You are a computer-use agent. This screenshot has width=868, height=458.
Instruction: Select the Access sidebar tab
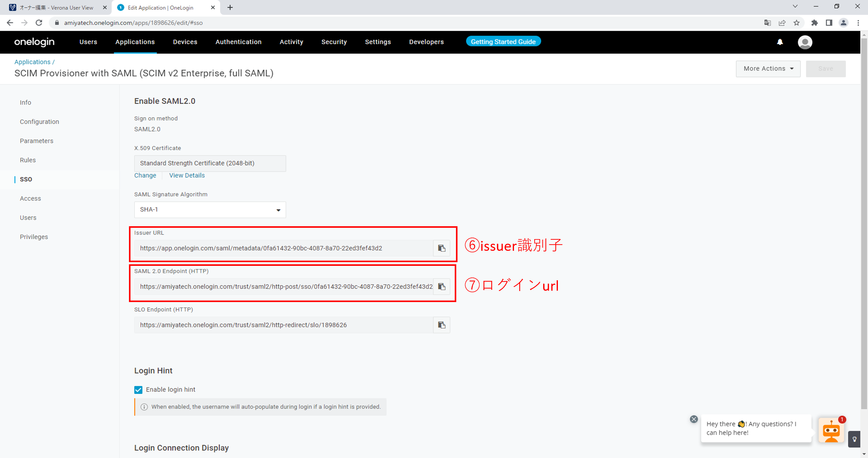pos(30,198)
